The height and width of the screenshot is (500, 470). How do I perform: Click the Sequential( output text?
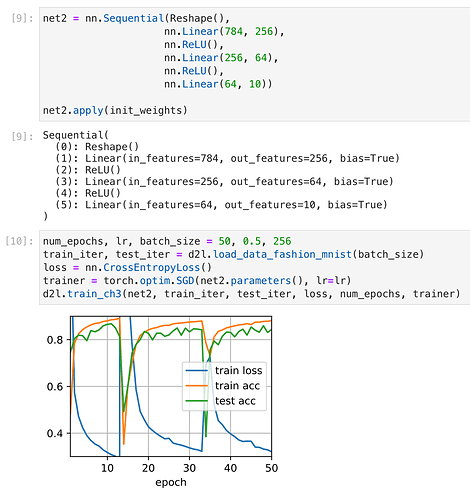76,135
